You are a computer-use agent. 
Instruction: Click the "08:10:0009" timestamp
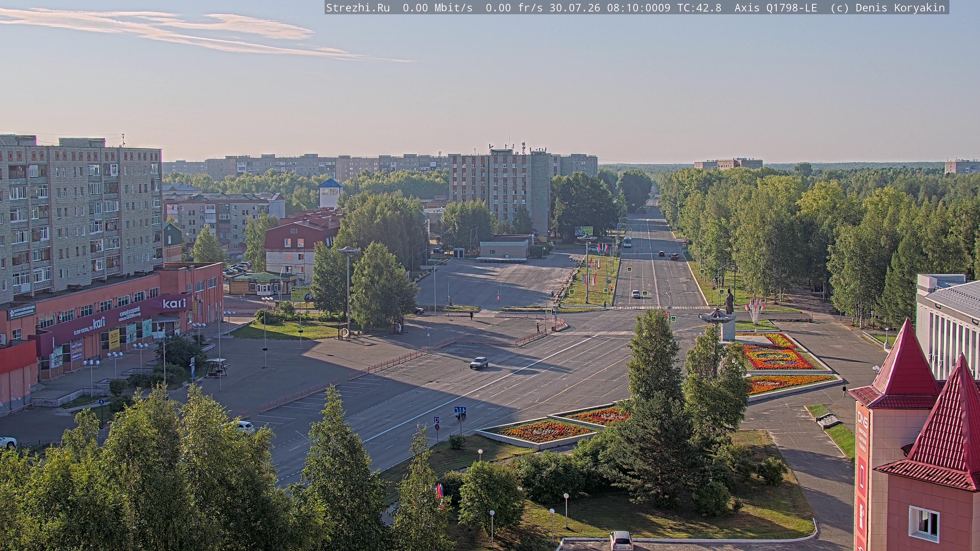point(638,8)
